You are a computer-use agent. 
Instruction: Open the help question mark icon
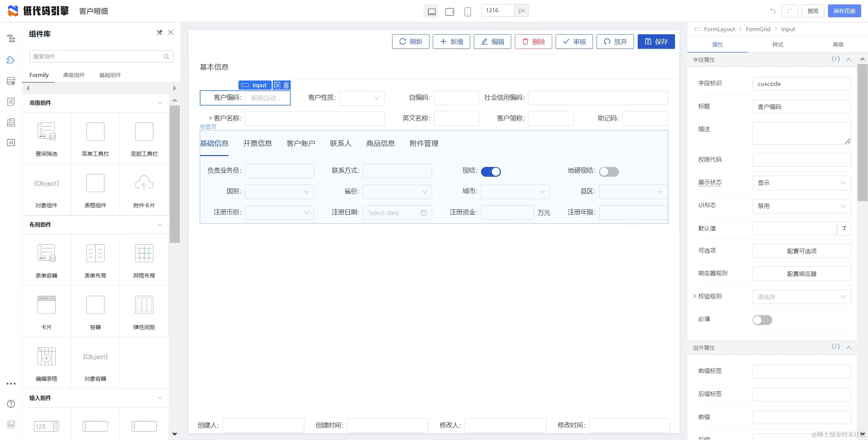[11, 404]
